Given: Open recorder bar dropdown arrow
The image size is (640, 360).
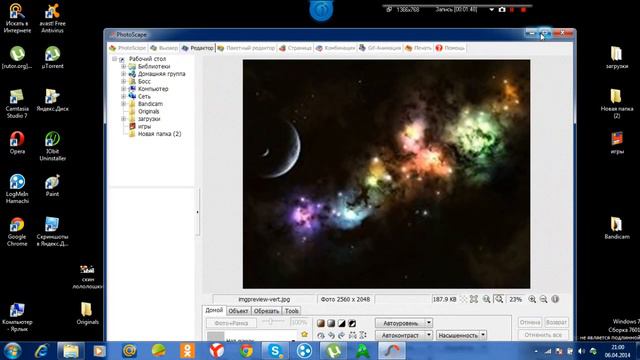Looking at the screenshot, I should [x=491, y=9].
